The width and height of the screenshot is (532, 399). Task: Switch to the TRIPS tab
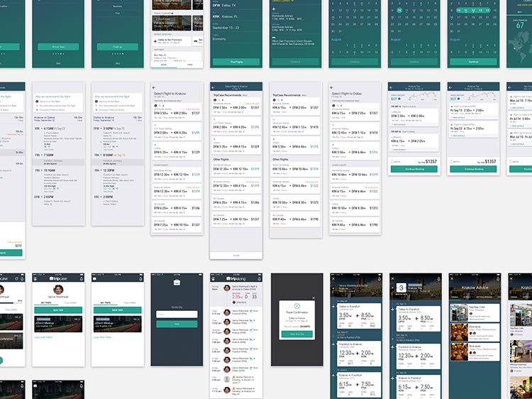tap(190, 65)
